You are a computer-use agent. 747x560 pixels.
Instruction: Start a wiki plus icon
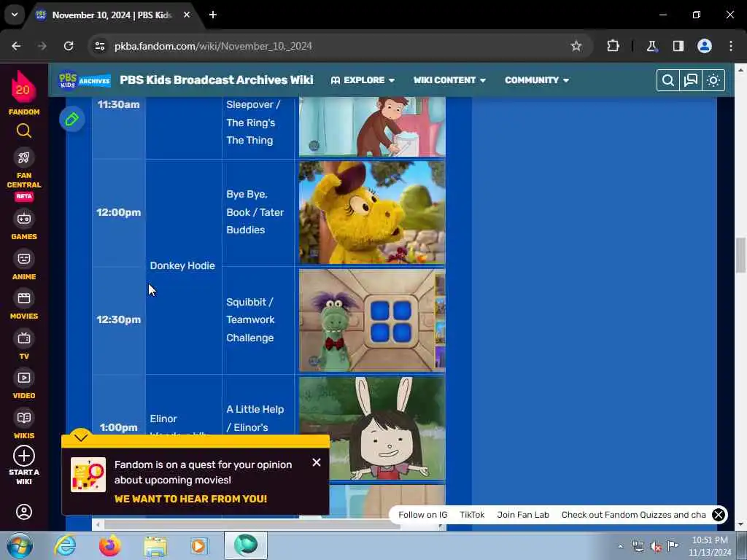click(x=24, y=456)
